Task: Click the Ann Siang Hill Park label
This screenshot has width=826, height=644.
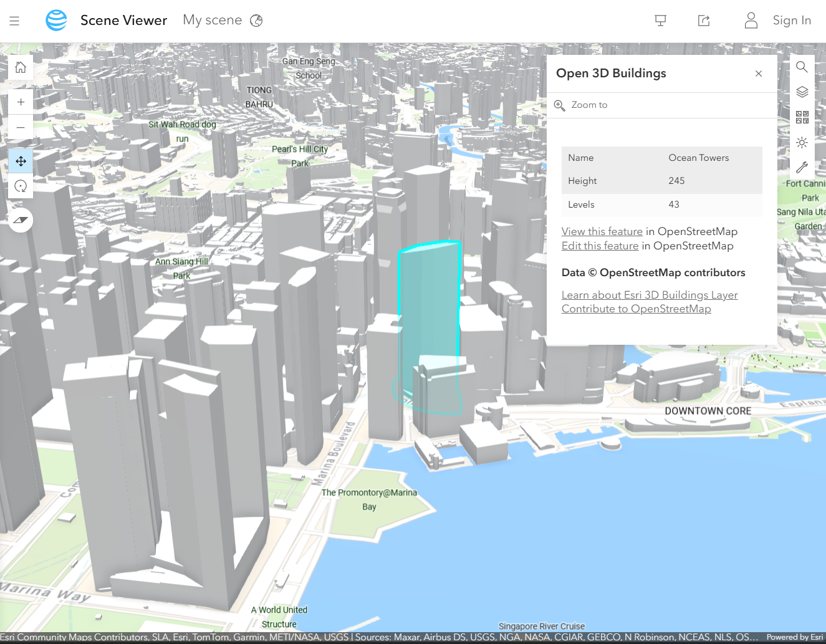Action: tap(182, 269)
